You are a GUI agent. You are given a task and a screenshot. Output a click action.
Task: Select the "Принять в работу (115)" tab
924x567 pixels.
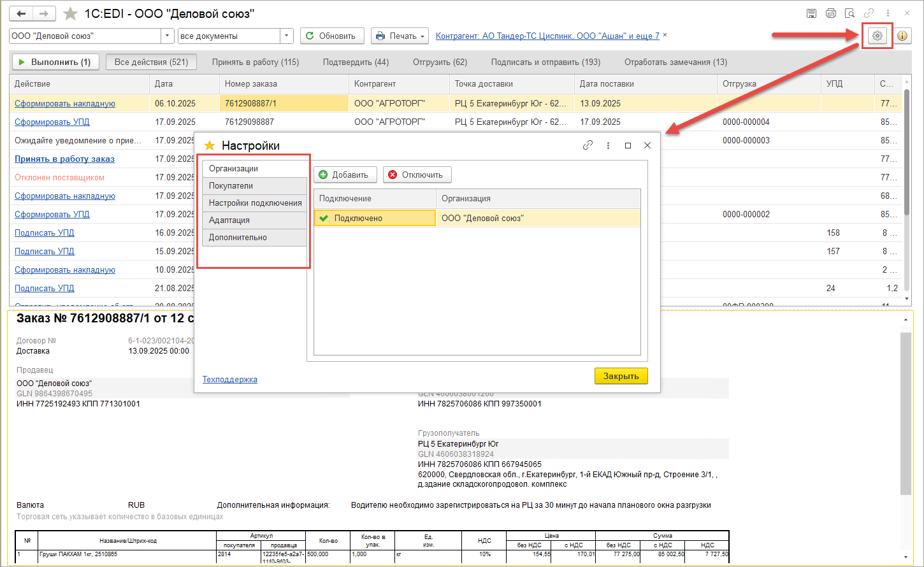click(256, 62)
